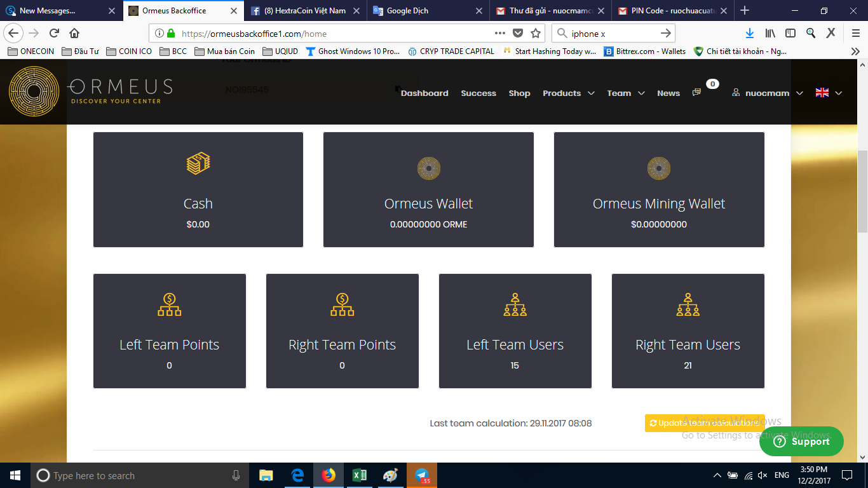This screenshot has width=868, height=488.
Task: Click the Left Team Users count 15
Action: [515, 365]
